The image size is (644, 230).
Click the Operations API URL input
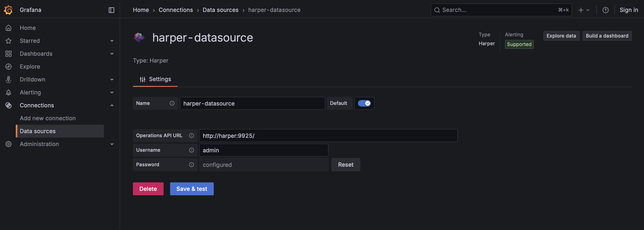[328, 136]
